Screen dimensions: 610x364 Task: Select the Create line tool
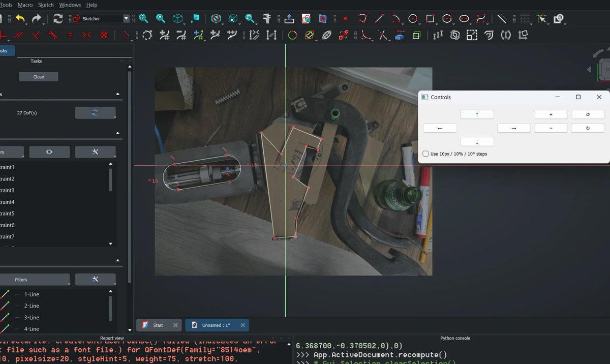click(379, 18)
